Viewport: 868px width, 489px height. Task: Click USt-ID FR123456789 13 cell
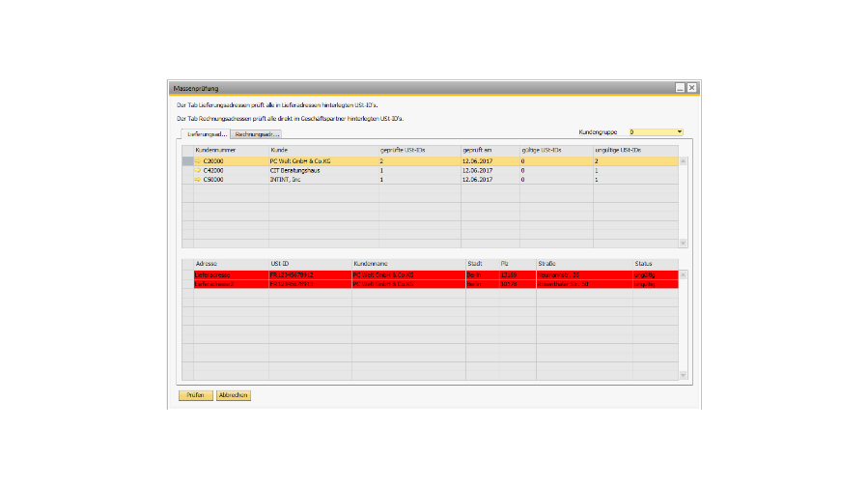click(x=310, y=284)
